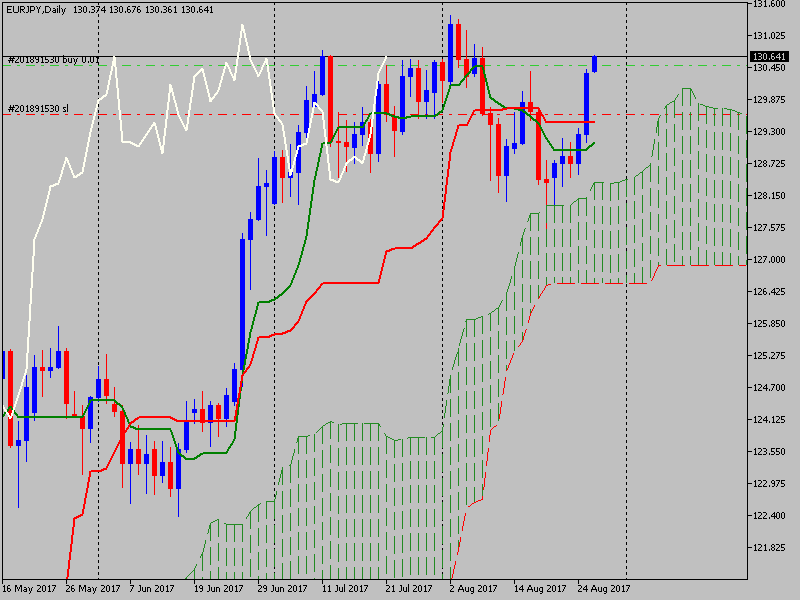
Task: Click the 128.150 price scale label
Action: (x=769, y=196)
